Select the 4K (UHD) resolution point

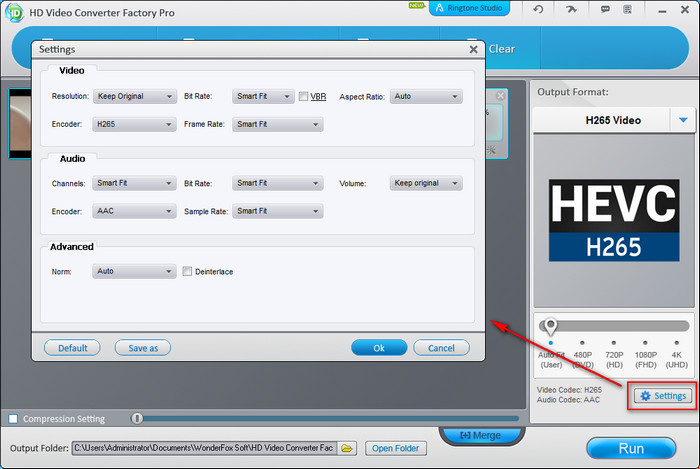point(677,343)
